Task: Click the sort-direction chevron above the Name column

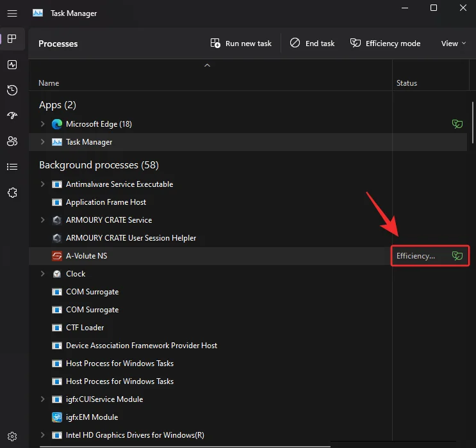Action: 207,65
